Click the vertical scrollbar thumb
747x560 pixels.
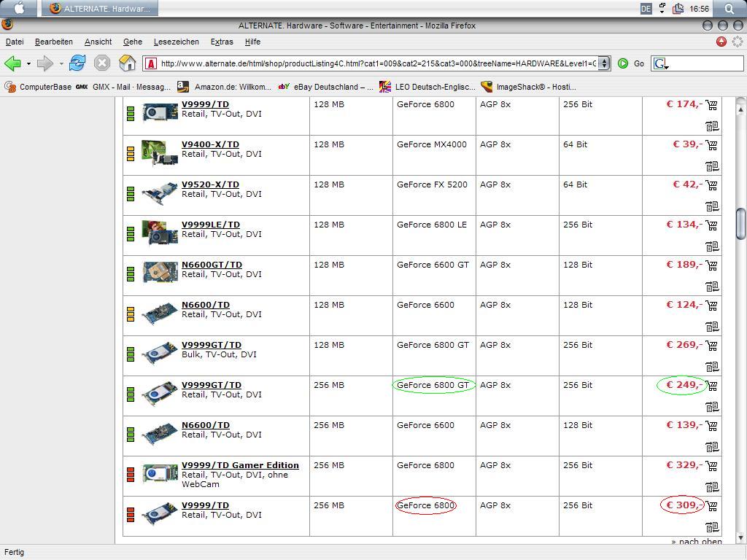click(740, 224)
